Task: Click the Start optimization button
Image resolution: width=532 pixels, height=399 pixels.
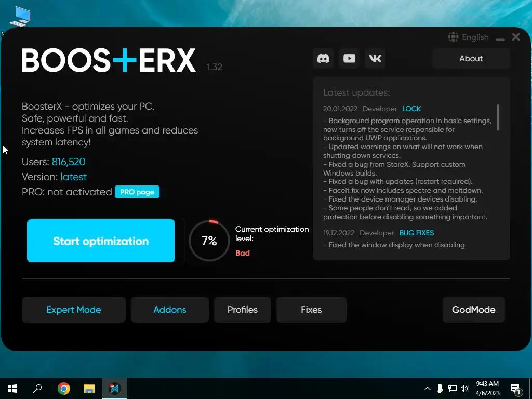Action: pos(101,241)
